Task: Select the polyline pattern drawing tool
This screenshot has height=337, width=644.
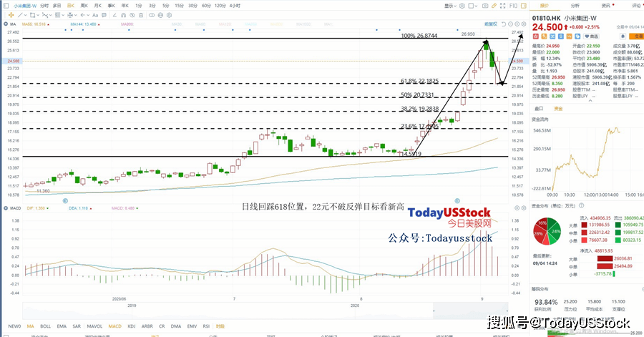Action: point(45,15)
